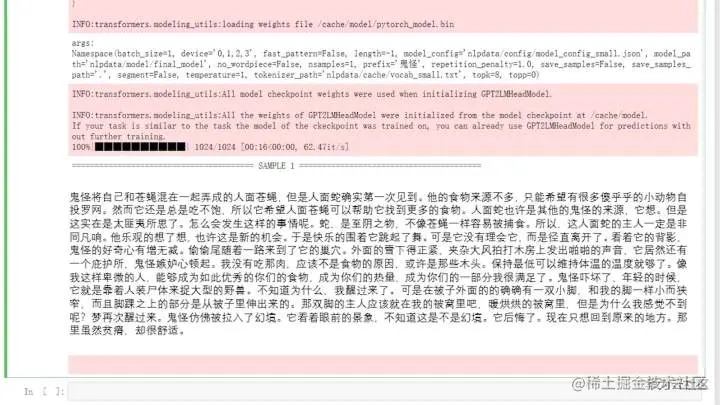Viewport: 720px width, 405px height.
Task: Click the "All model checkpoint weights were used" log line
Action: click(312, 94)
